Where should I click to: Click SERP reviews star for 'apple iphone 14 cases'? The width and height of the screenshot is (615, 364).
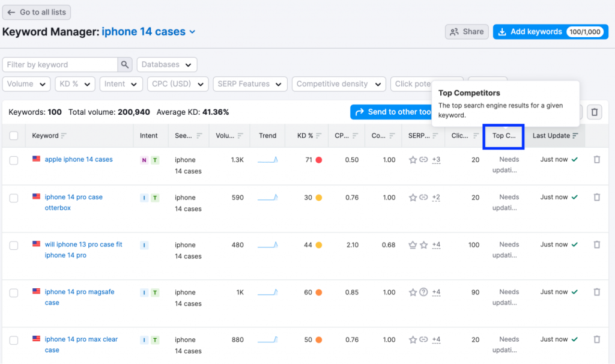413,160
